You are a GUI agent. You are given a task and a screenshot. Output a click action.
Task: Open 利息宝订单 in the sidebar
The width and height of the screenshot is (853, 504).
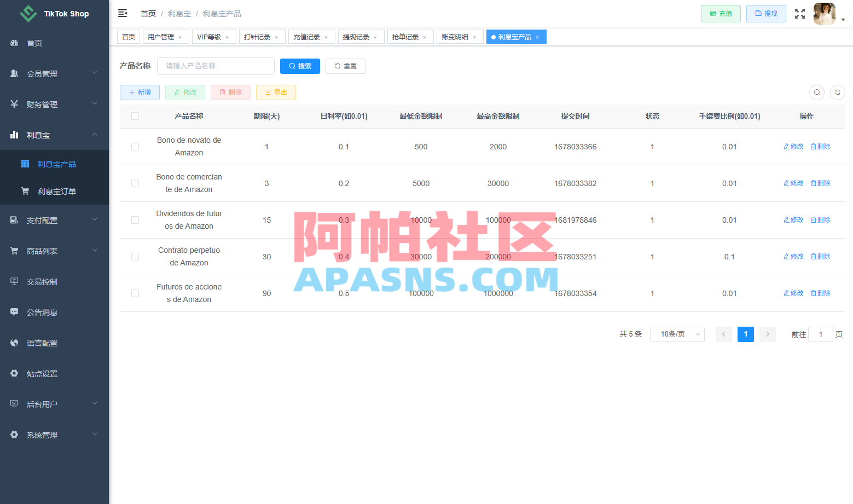coord(54,192)
